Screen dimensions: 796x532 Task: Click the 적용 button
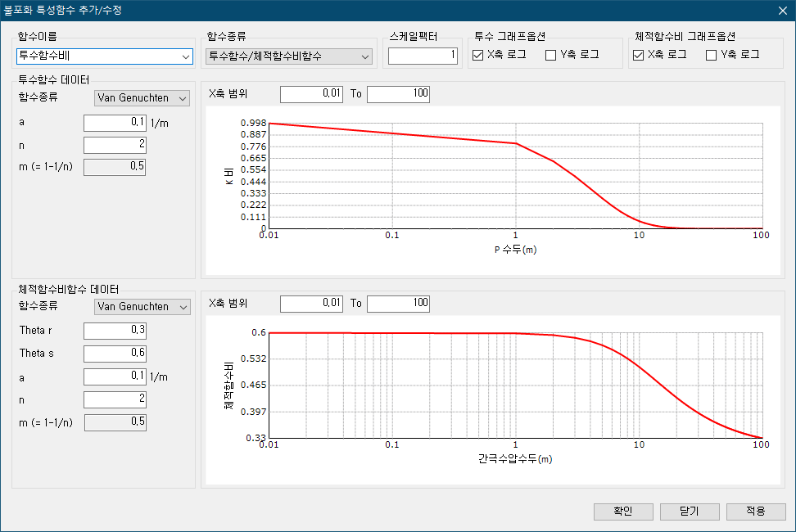[x=756, y=511]
